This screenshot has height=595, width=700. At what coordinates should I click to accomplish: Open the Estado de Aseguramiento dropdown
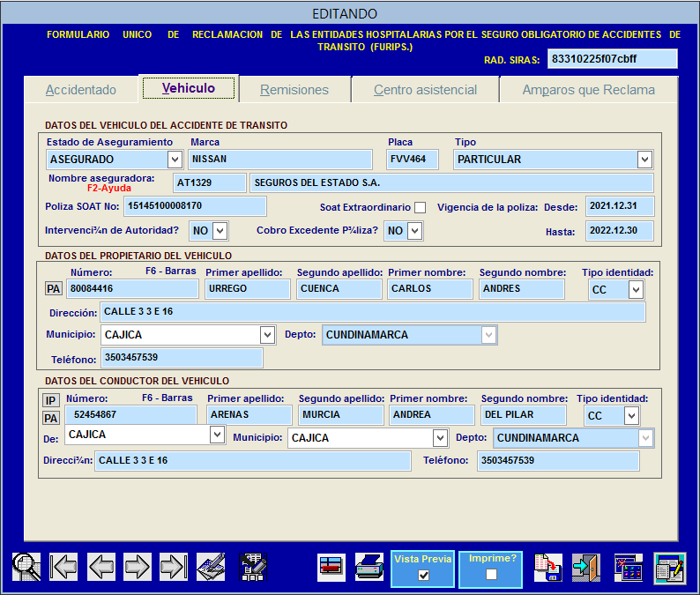(x=175, y=160)
